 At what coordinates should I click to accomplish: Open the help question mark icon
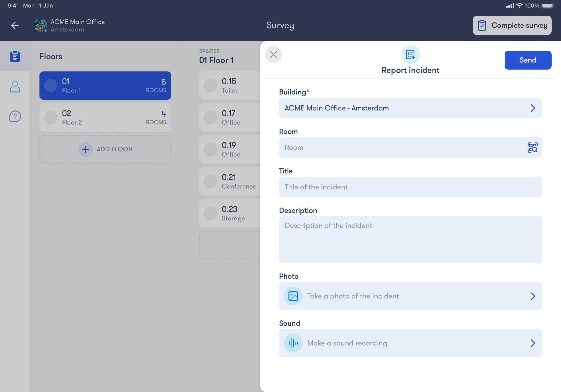tap(15, 116)
